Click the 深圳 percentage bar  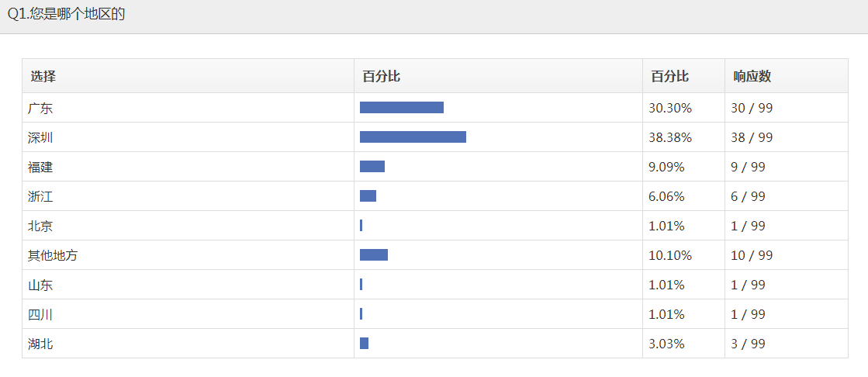413,137
